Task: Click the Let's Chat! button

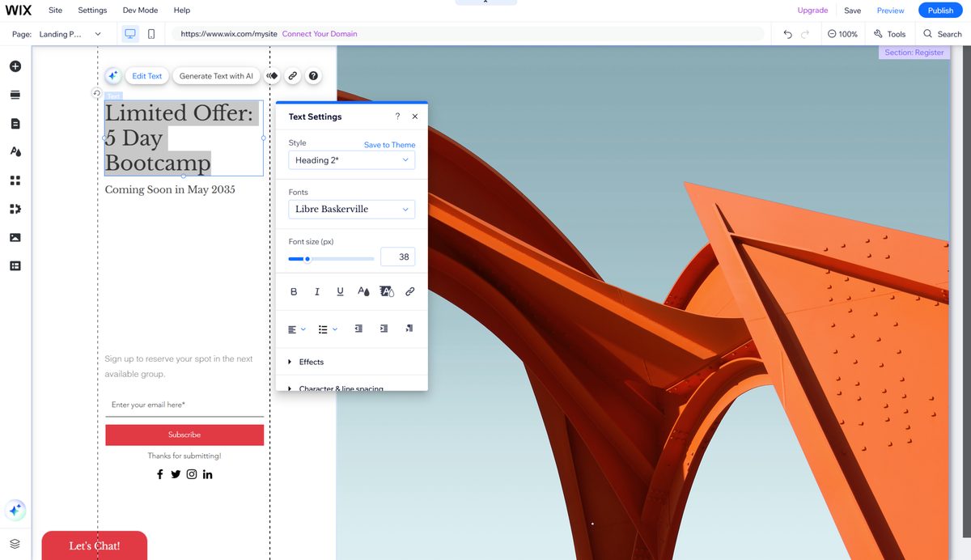Action: (x=95, y=545)
